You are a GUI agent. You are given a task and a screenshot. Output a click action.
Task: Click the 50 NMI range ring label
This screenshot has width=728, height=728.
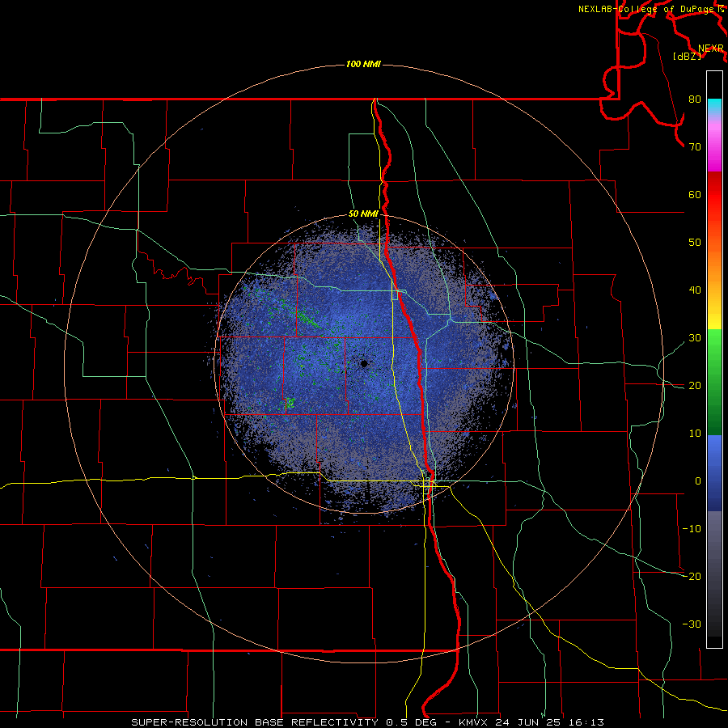point(363,214)
